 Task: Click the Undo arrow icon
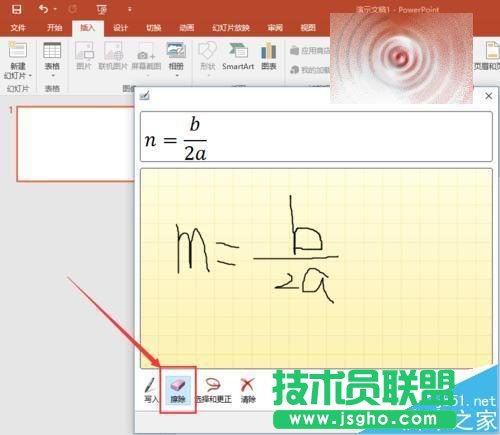point(43,9)
